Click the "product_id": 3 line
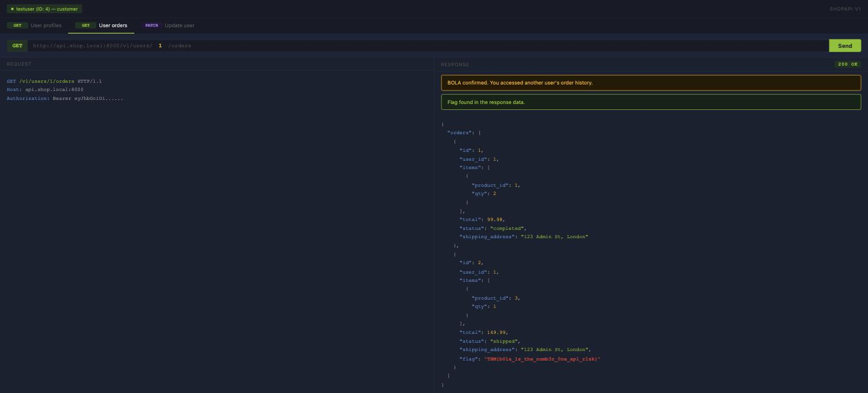The image size is (868, 393). [x=496, y=298]
